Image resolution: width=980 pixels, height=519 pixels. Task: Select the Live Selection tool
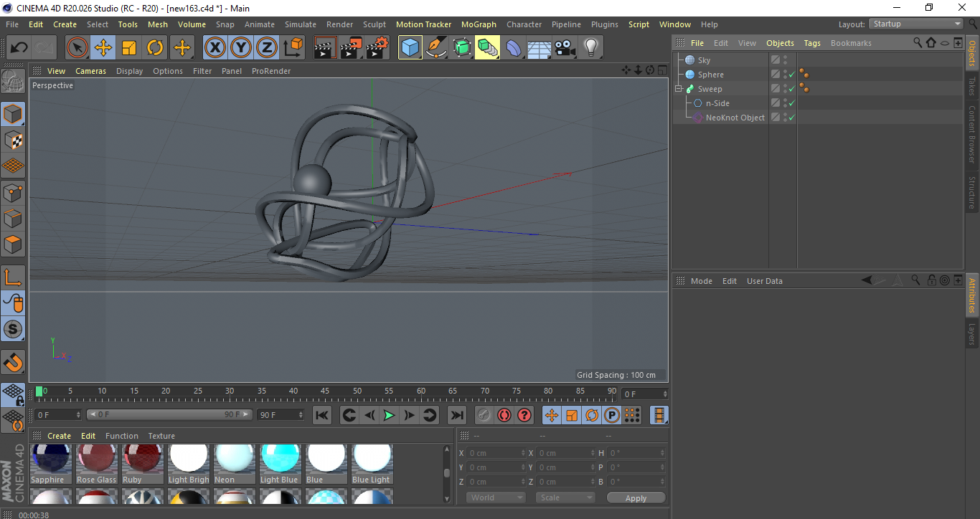point(77,48)
